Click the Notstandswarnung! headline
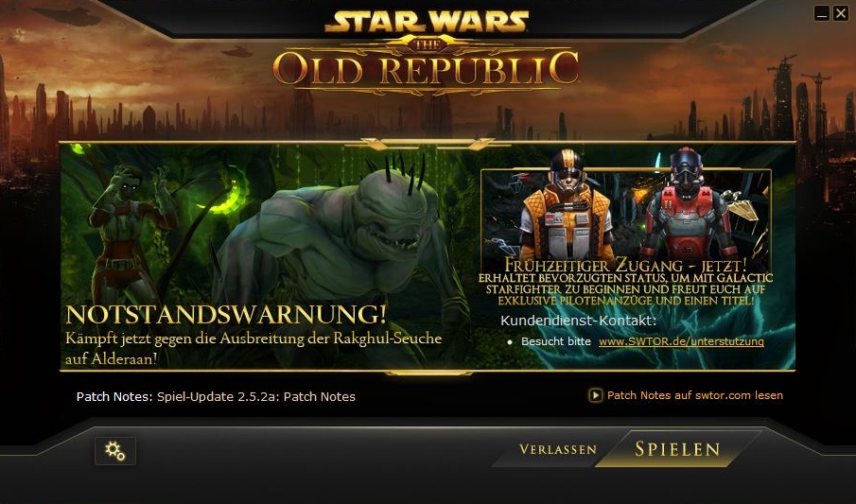The width and height of the screenshot is (856, 504). [x=226, y=315]
